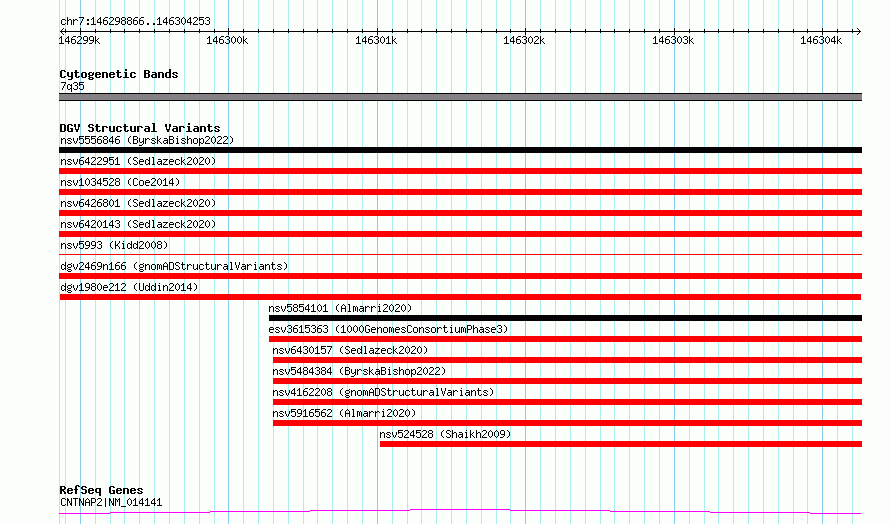This screenshot has height=524, width=890.
Task: Click the 146299k ruler mark
Action: click(x=79, y=40)
